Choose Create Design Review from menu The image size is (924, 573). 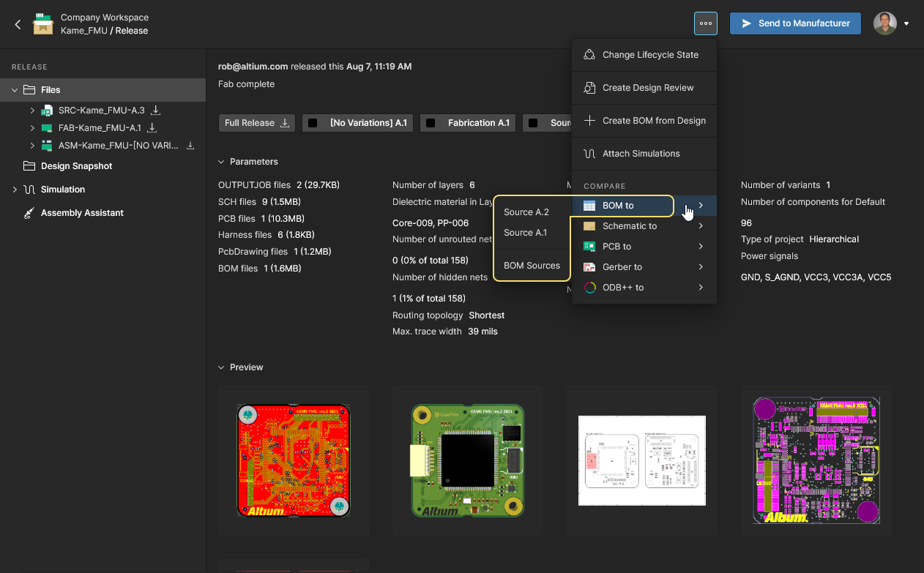click(644, 88)
